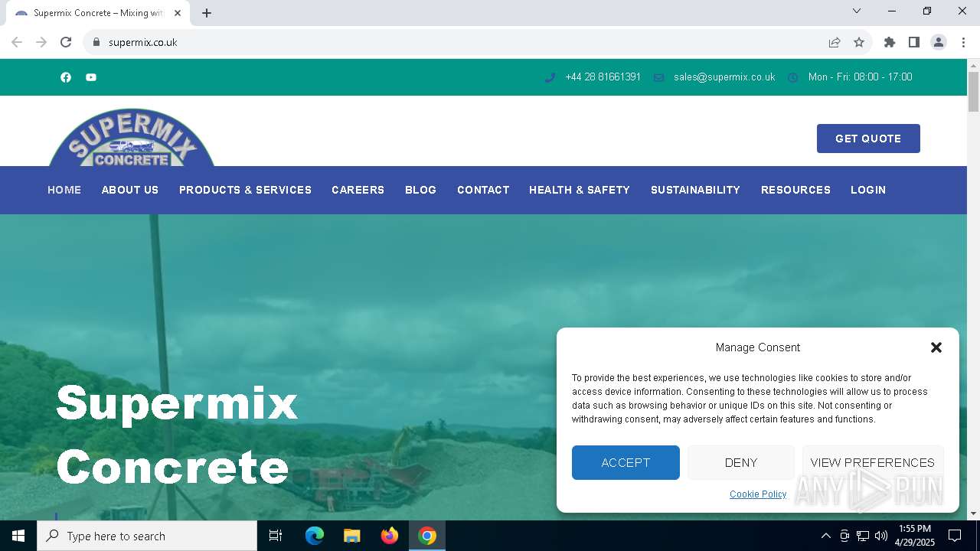Open the Cookie Policy link
The width and height of the screenshot is (980, 551).
click(x=758, y=494)
